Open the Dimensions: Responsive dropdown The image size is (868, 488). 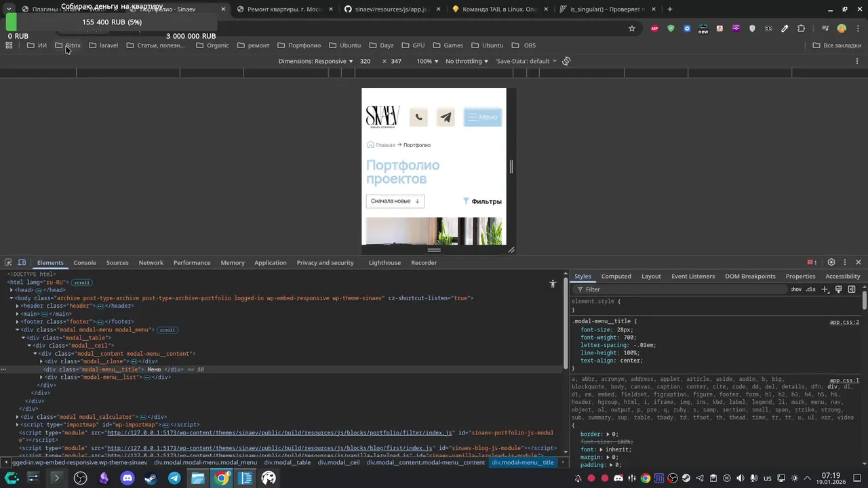(x=316, y=61)
